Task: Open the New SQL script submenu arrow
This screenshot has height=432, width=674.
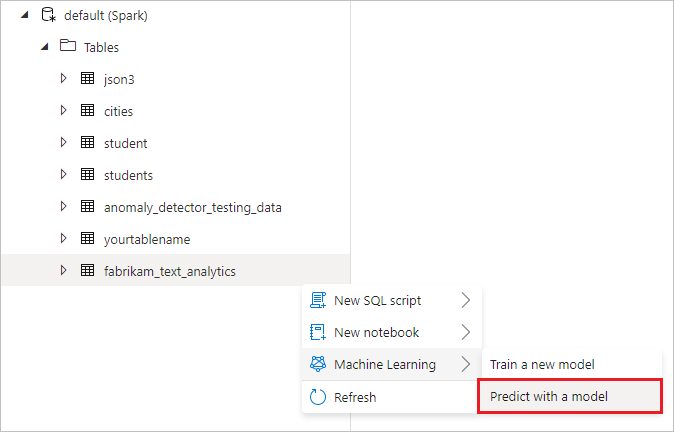Action: click(x=465, y=300)
